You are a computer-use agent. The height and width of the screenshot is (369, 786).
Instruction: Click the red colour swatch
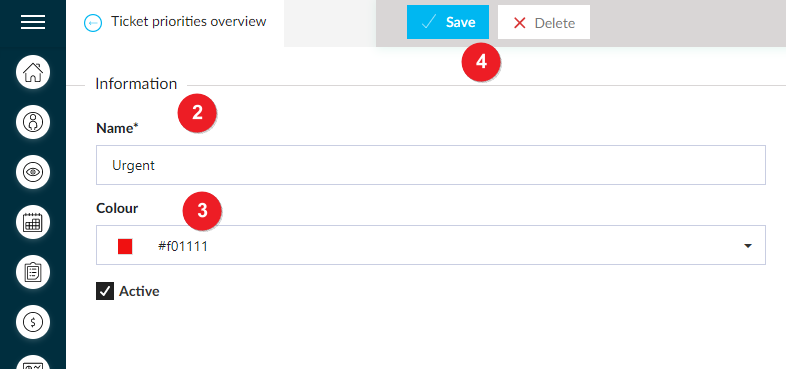pos(125,246)
